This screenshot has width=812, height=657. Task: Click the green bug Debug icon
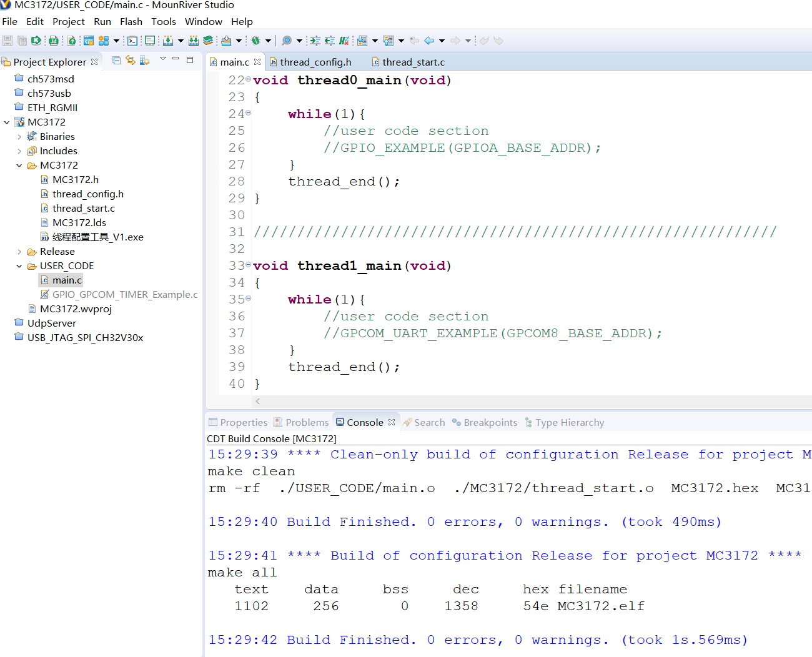[255, 41]
